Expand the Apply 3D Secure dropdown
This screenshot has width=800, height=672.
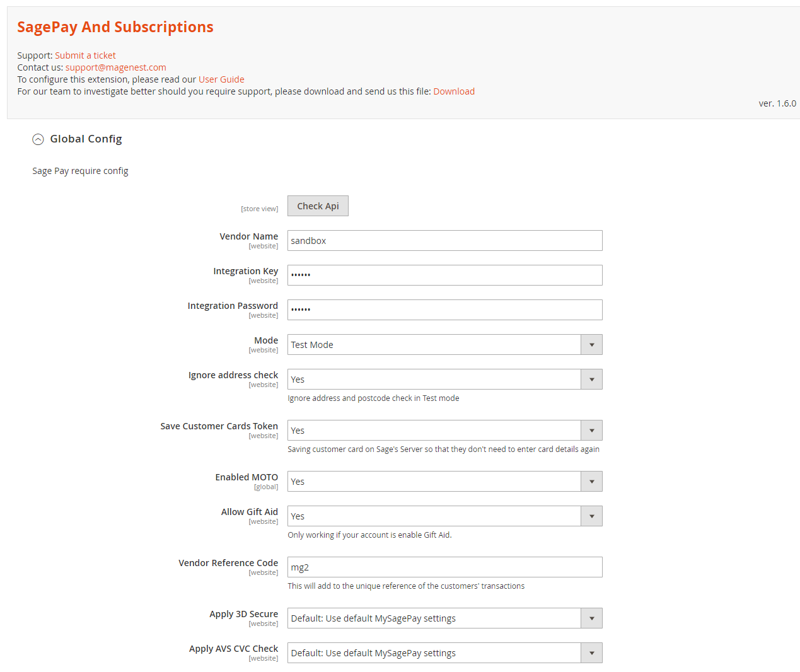[444, 618]
